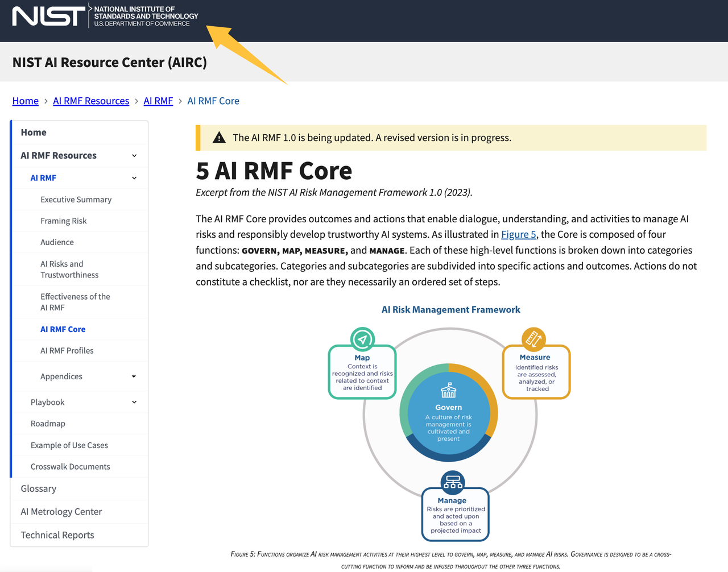Open the Glossary page
The image size is (728, 572).
39,488
